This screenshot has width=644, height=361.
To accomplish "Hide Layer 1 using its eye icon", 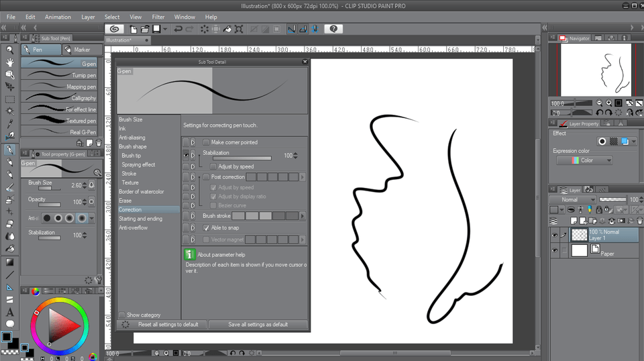I will tap(555, 236).
